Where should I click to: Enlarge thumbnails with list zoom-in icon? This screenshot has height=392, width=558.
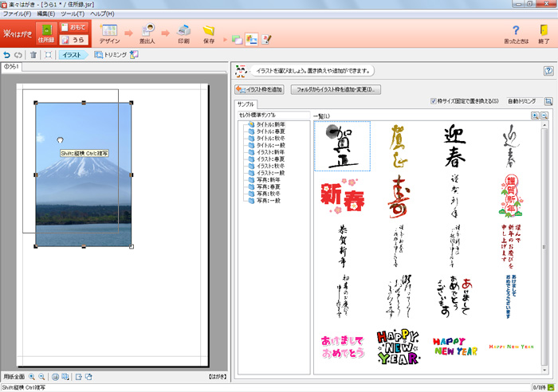click(535, 116)
